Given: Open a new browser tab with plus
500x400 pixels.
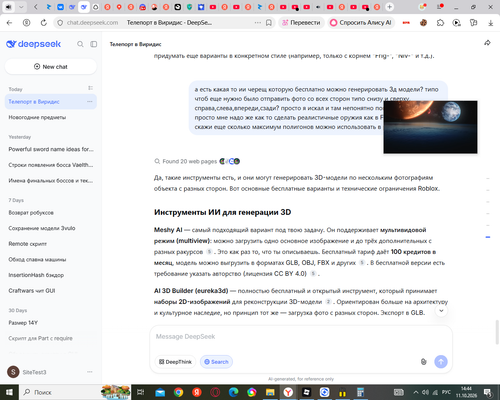Looking at the screenshot, I should pos(389,7).
